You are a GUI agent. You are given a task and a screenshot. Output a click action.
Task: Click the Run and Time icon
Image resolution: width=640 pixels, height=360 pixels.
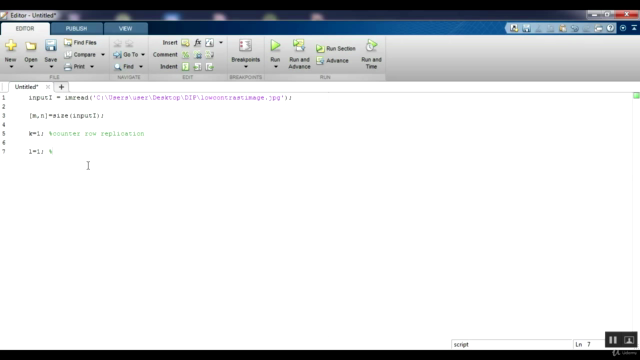coord(371,45)
